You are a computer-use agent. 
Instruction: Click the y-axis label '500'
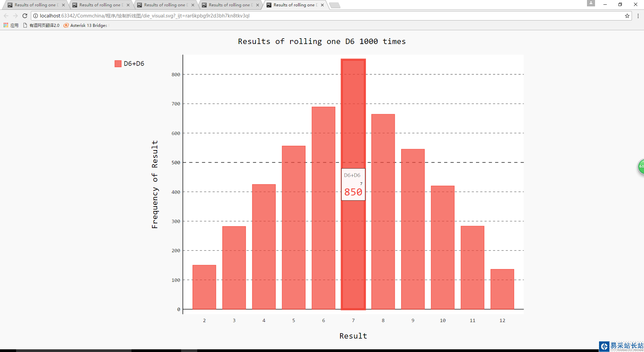click(x=176, y=163)
